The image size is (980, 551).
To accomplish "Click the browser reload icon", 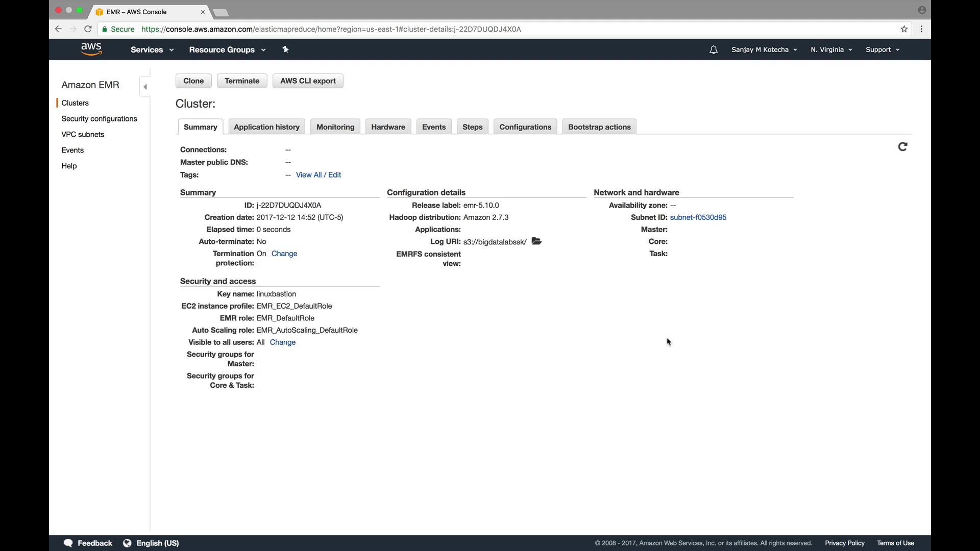I will click(x=88, y=29).
